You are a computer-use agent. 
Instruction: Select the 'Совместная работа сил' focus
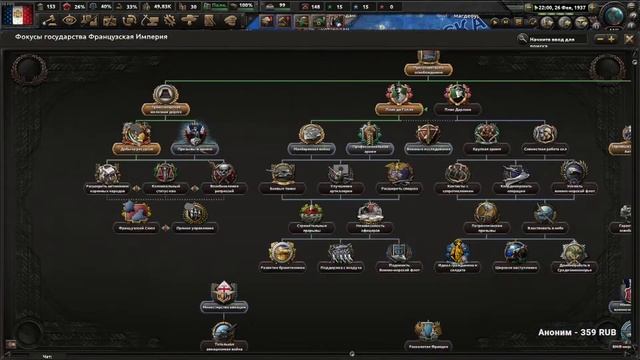(x=545, y=138)
